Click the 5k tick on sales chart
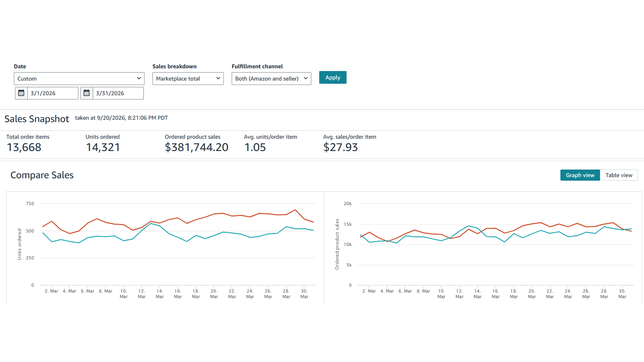This screenshot has height=362, width=644. pos(349,265)
